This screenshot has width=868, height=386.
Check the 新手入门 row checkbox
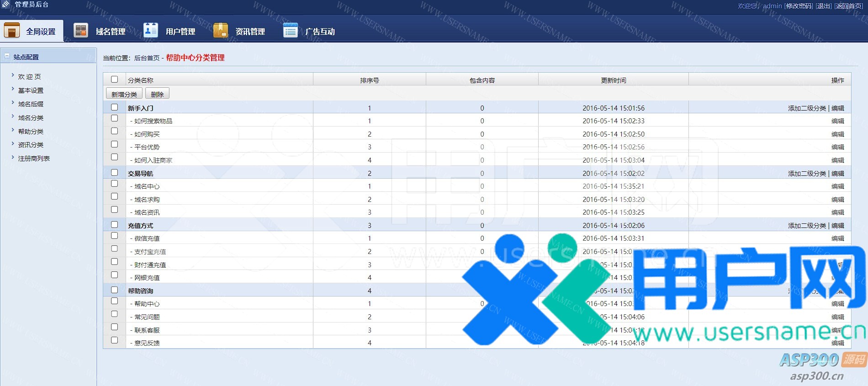[x=115, y=107]
